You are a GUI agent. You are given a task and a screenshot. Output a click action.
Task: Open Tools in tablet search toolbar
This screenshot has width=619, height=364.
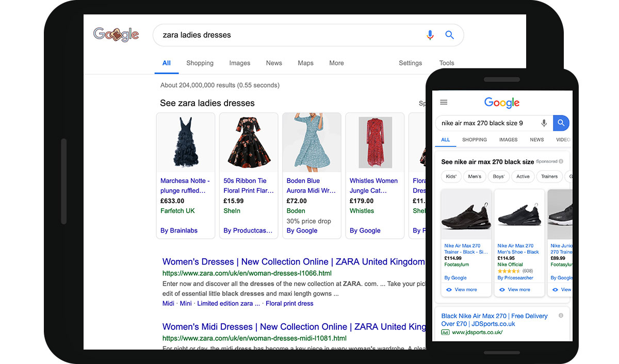(447, 63)
